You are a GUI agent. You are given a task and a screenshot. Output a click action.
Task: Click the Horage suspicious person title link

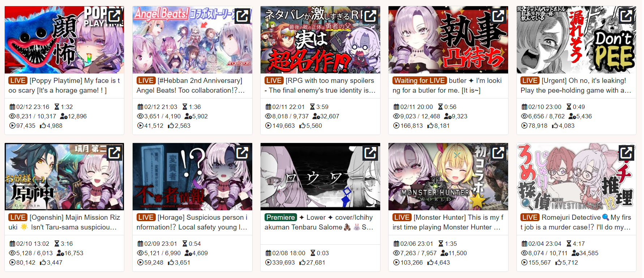pyautogui.click(x=192, y=222)
